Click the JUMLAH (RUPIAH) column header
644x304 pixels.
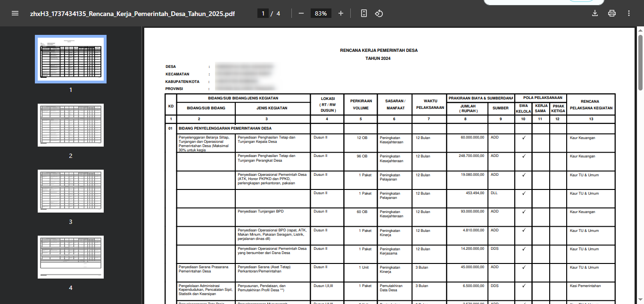[468, 108]
